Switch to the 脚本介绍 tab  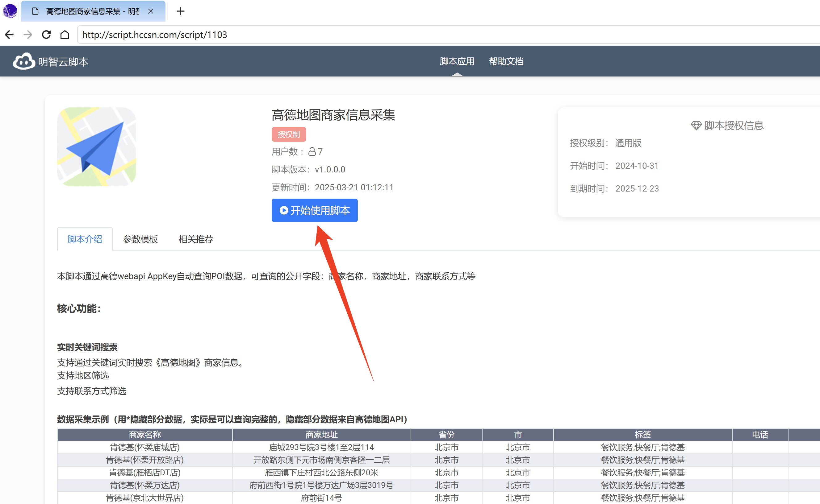click(85, 239)
